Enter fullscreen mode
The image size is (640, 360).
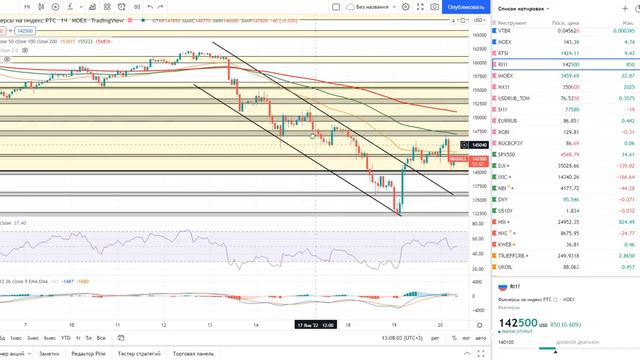420,7
